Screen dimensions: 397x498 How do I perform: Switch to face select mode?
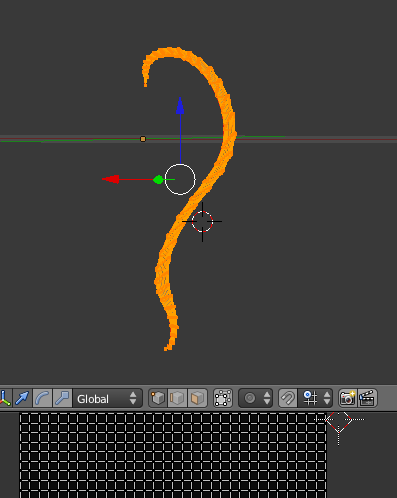point(198,398)
